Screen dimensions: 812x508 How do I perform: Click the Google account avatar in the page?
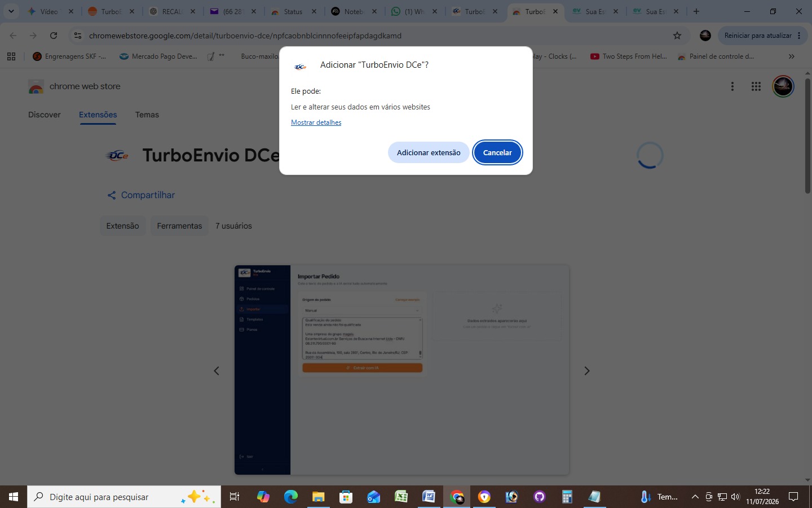(x=783, y=86)
